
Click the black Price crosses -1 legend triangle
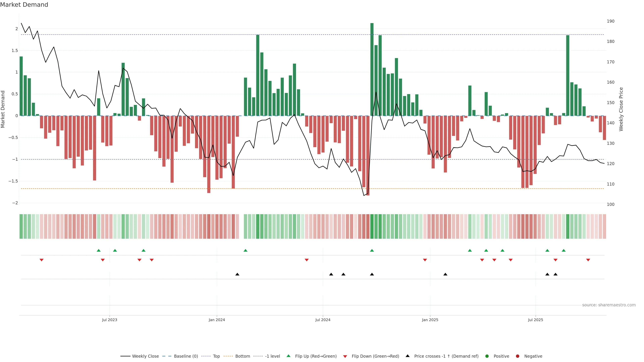(x=408, y=356)
